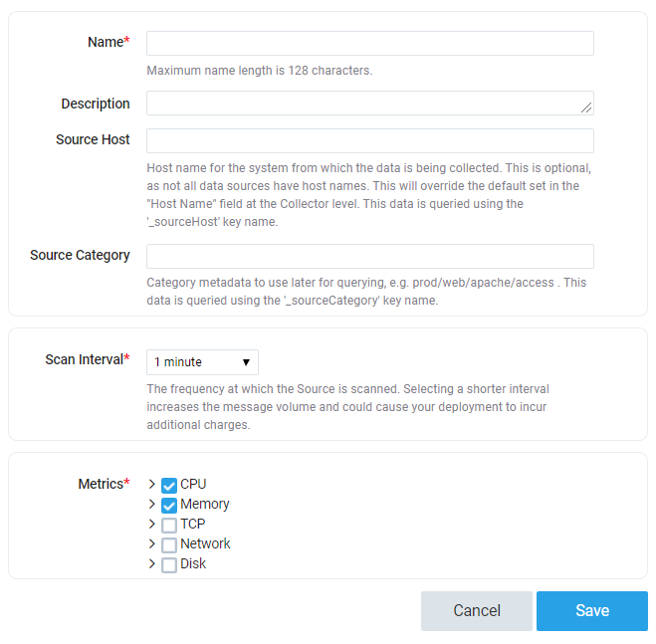
Task: Select the Source Category input field
Action: tap(369, 256)
